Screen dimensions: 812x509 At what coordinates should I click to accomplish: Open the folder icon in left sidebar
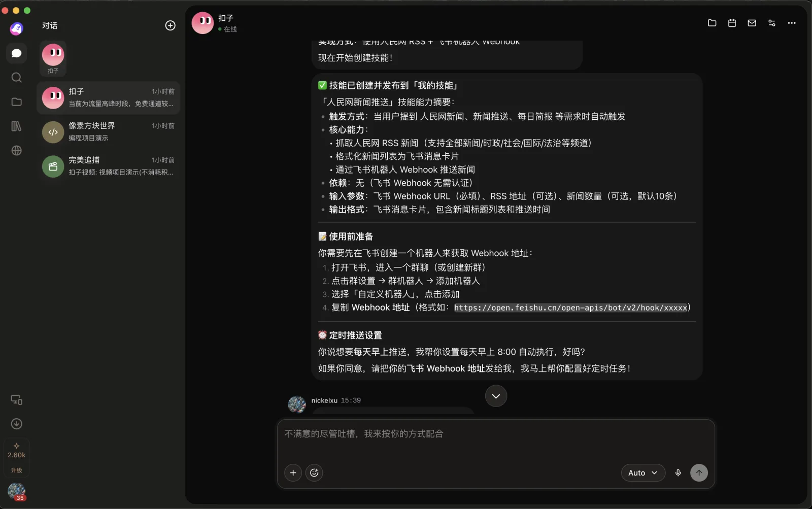(x=16, y=101)
